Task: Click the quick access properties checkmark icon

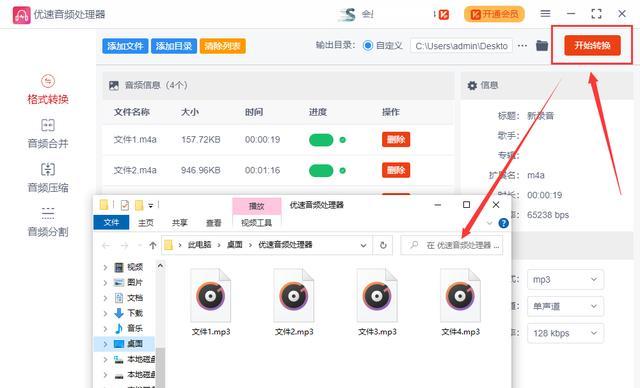Action: [x=124, y=205]
